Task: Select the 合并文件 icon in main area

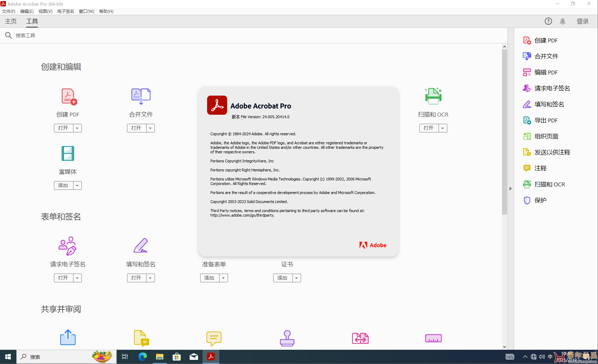Action: [x=141, y=96]
